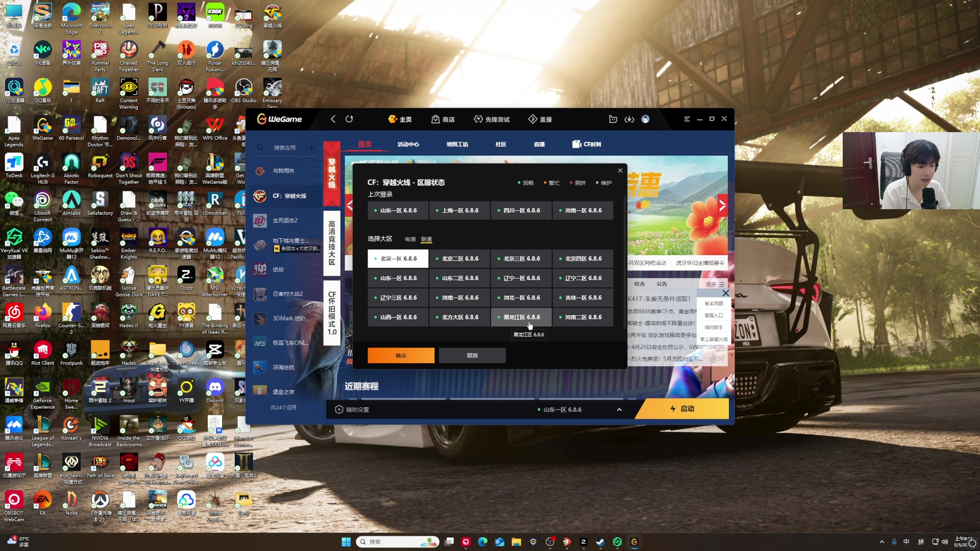Confirm server choice with 确定
The width and height of the screenshot is (980, 551).
tap(401, 356)
